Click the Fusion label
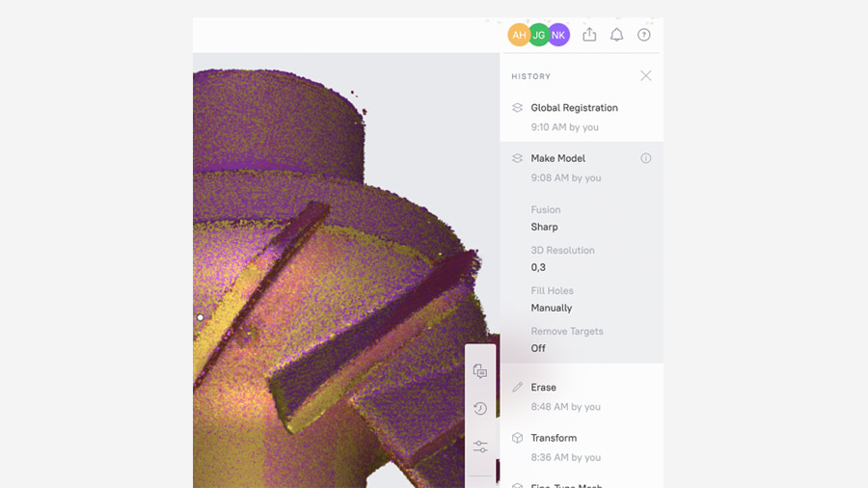 click(546, 209)
